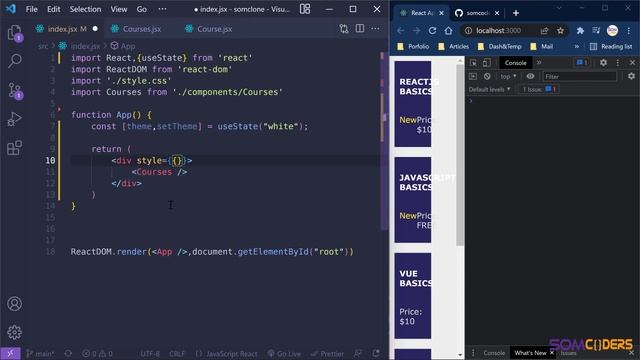Viewport: 640px width, 360px height.
Task: Open the Run and Debug view
Action: [15, 119]
